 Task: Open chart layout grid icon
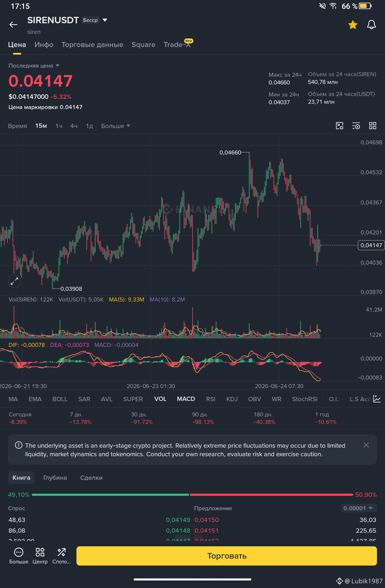[373, 126]
